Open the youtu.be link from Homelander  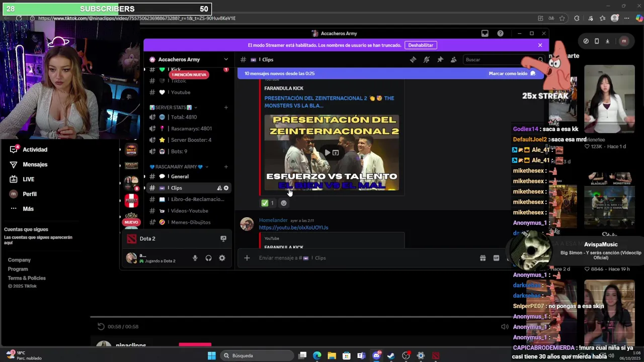pos(293,228)
